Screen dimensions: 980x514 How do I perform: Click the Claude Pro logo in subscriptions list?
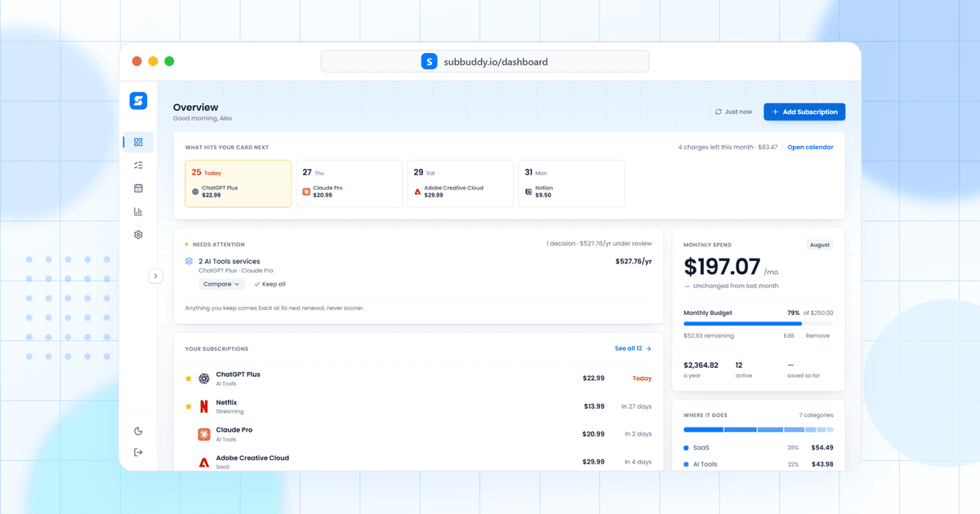(x=203, y=434)
